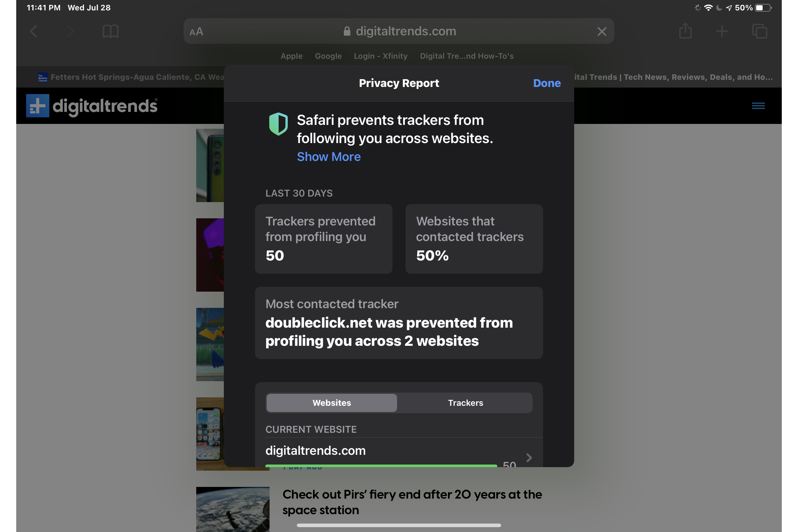Screen dimensions: 798x532
Task: Click the 11:41 PM status bar clock
Action: pyautogui.click(x=43, y=8)
